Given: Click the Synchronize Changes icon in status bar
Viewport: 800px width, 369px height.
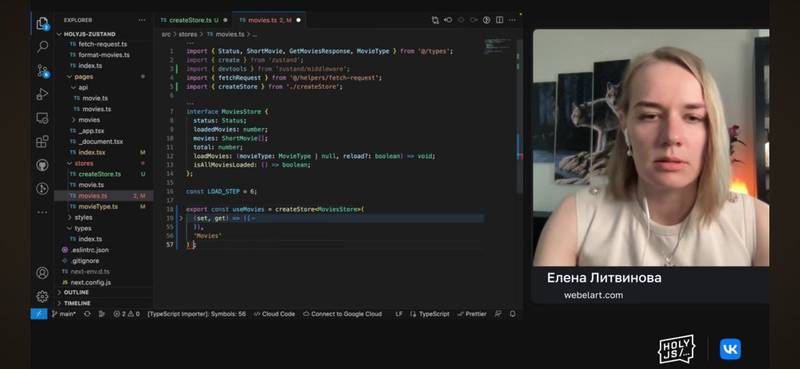Looking at the screenshot, I should [x=87, y=314].
